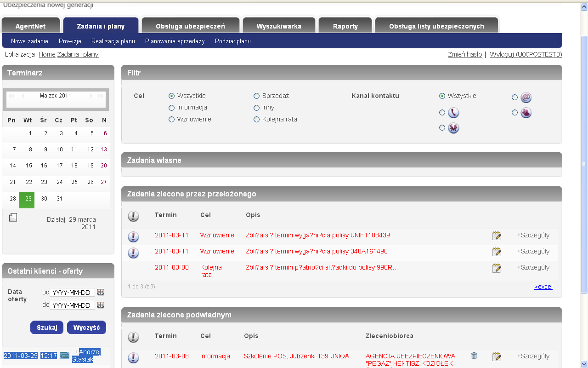Select the Inny radio button
The width and height of the screenshot is (588, 368).
256,108
